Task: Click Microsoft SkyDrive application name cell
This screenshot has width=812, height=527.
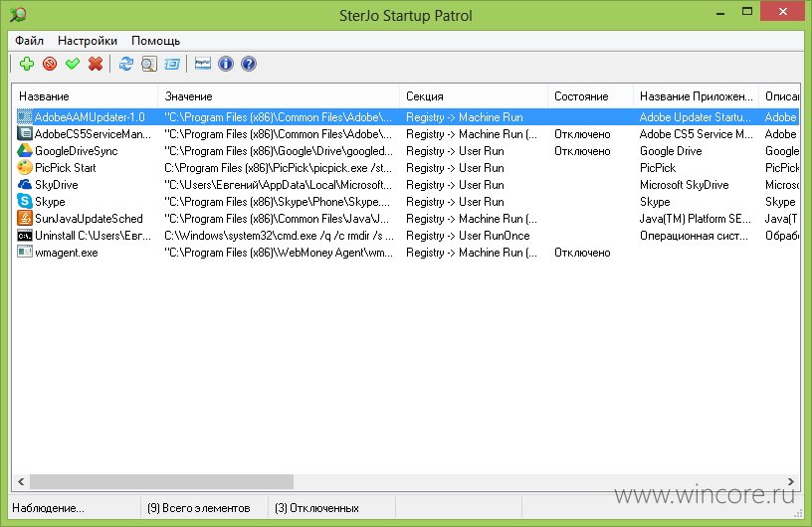Action: pos(684,185)
